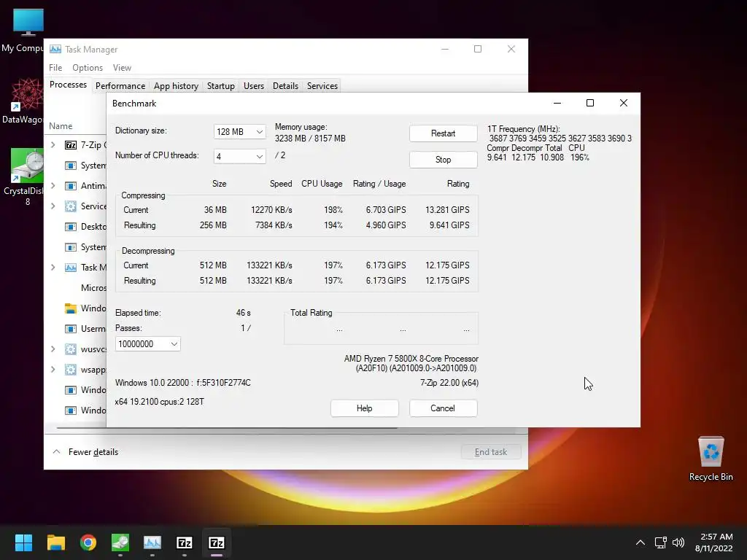Click the Task Manager title bar icon
747x560 pixels.
pos(55,49)
